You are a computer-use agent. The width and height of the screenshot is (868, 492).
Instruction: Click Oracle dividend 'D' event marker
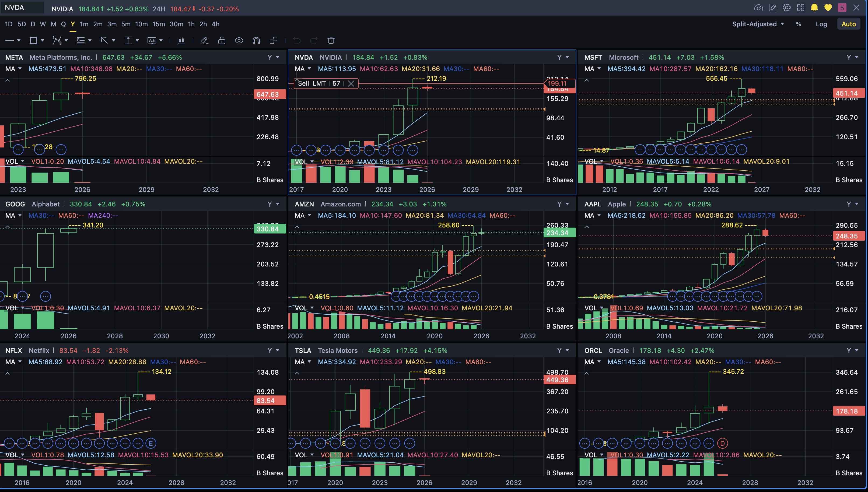pyautogui.click(x=722, y=443)
